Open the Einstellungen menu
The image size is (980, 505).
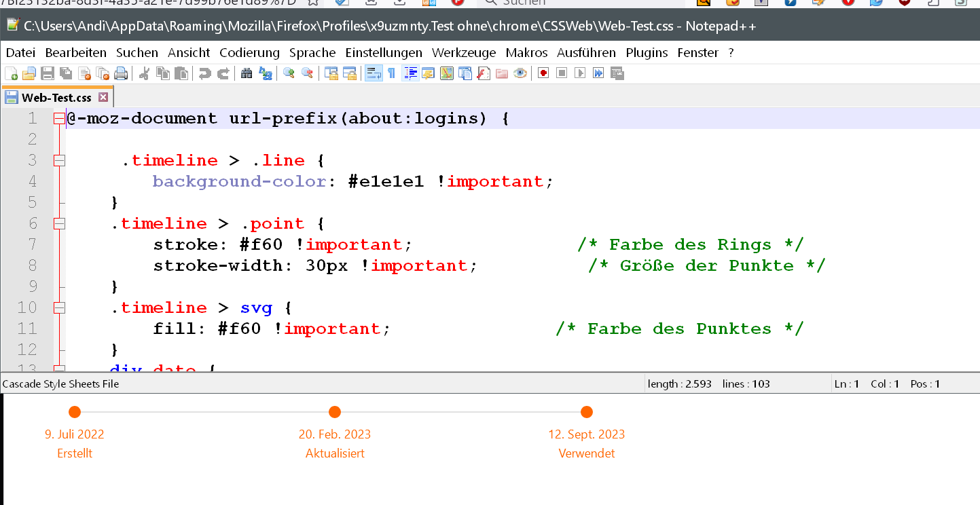coord(383,53)
